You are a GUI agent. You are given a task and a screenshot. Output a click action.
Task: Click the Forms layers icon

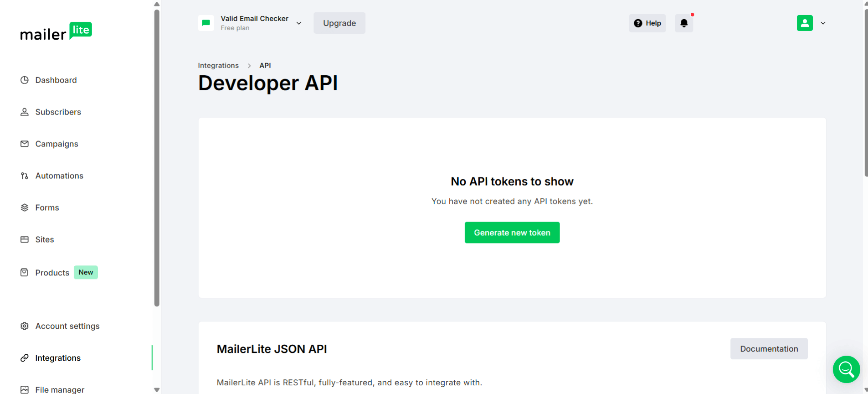coord(25,208)
